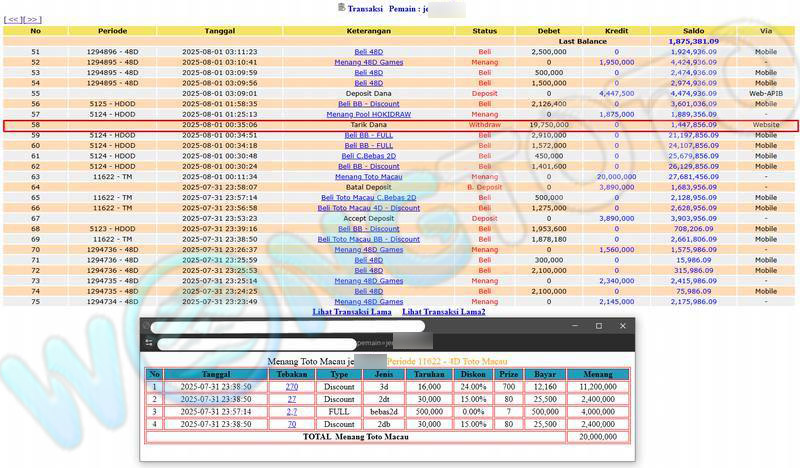This screenshot has height=468, width=800.
Task: Click Batal Deposit text in row 64
Action: tap(368, 187)
